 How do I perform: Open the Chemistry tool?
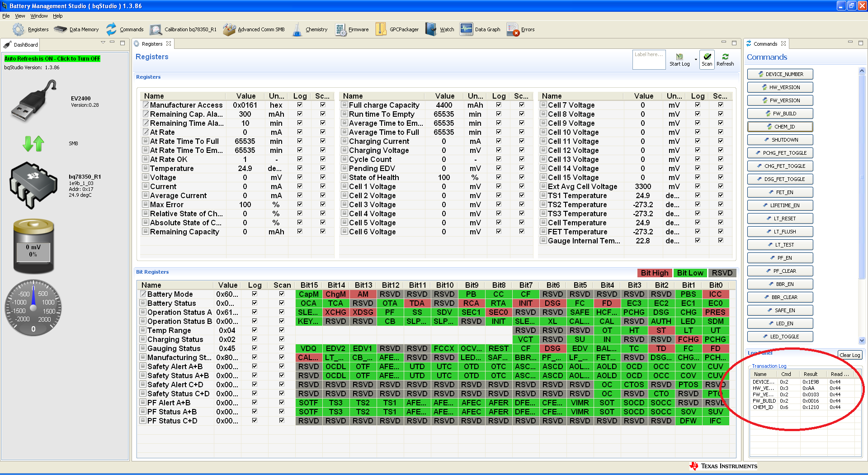point(310,29)
